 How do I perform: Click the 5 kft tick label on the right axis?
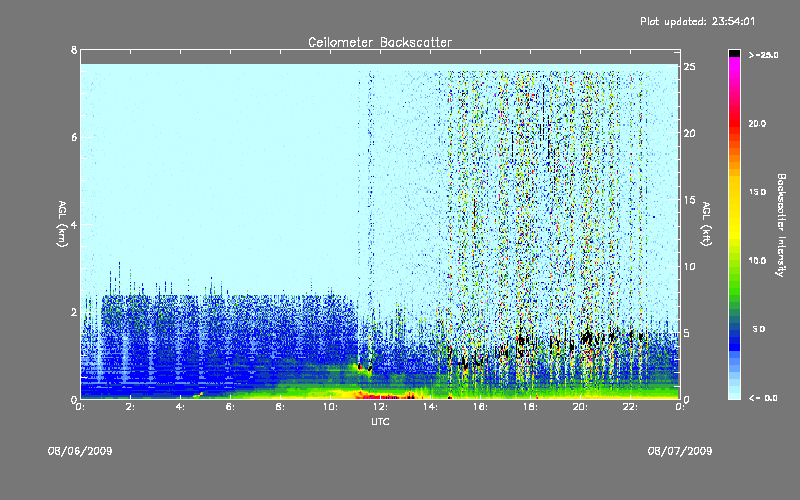tap(687, 333)
